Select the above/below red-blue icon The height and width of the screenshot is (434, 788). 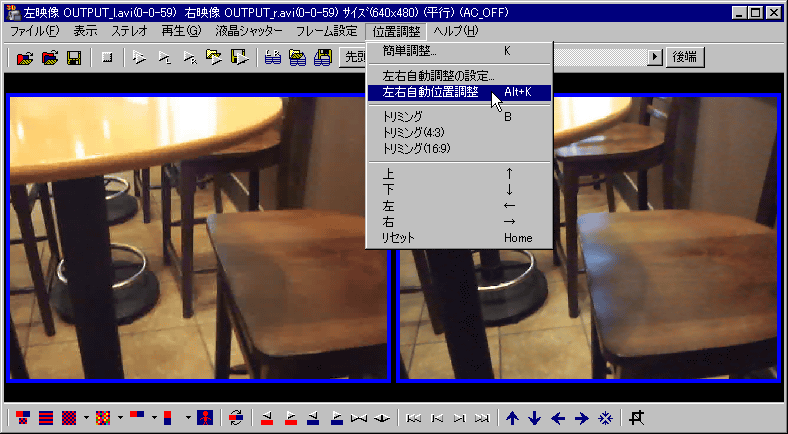[x=168, y=417]
